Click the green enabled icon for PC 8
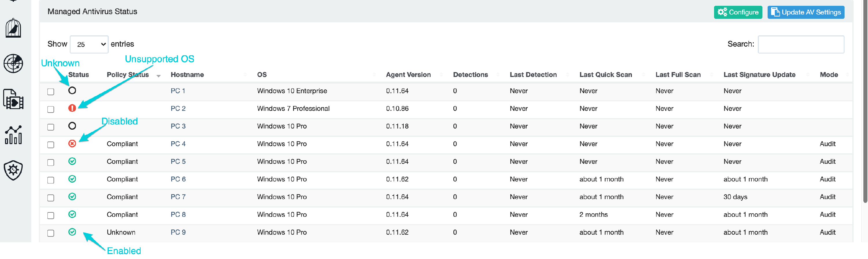 (72, 214)
